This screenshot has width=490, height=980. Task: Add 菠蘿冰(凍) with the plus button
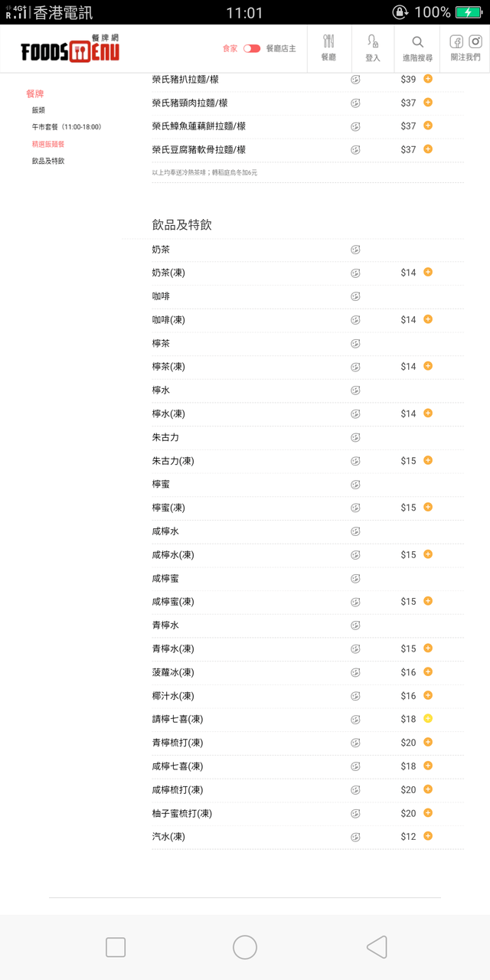click(428, 672)
